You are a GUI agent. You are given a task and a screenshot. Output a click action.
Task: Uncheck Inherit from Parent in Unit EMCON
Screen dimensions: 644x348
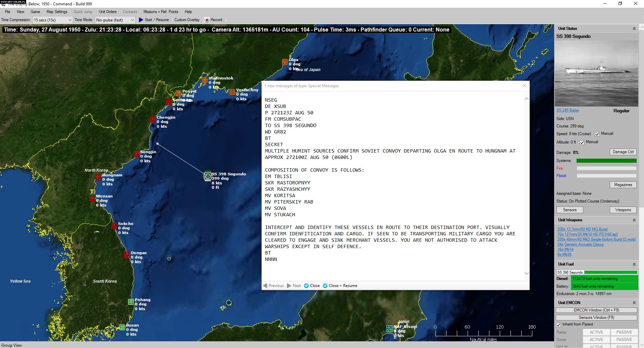point(558,325)
